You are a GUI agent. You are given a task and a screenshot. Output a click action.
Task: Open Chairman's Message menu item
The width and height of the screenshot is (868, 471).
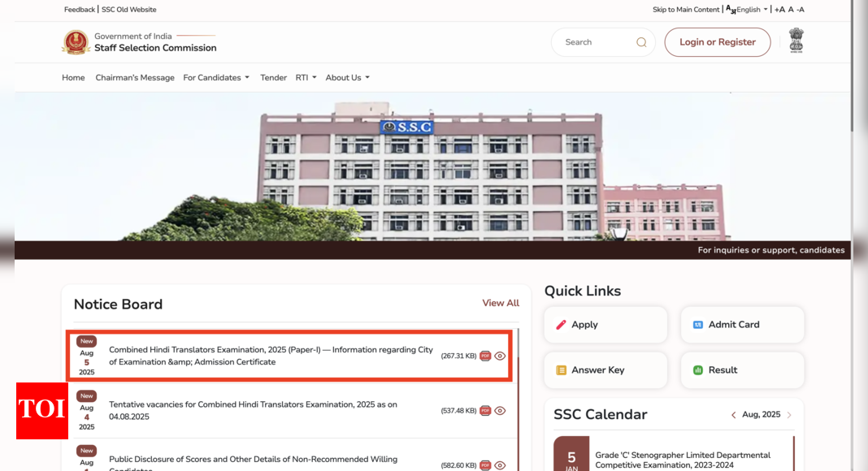coord(135,77)
